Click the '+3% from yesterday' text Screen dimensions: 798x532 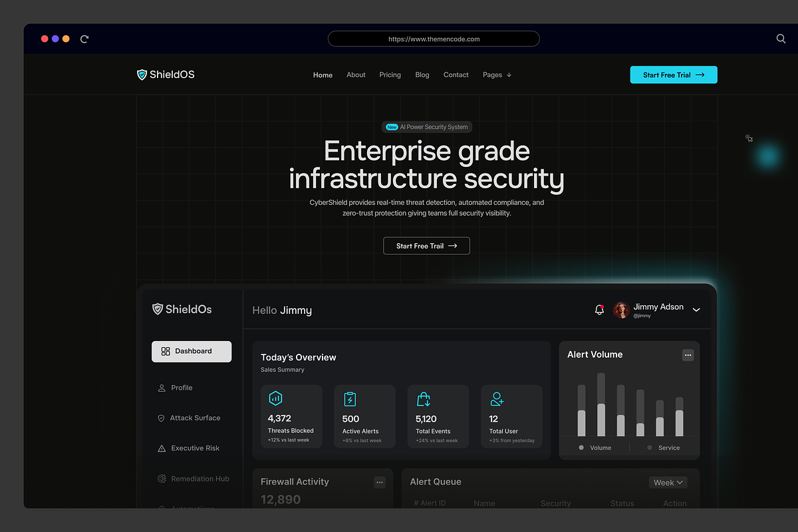click(x=512, y=440)
